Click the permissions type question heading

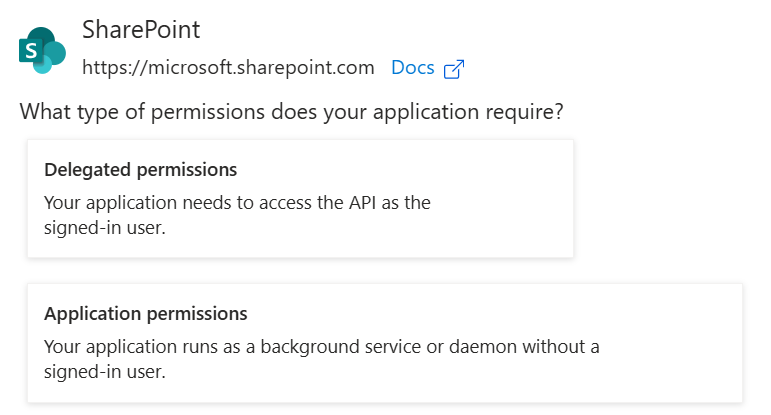pyautogui.click(x=292, y=112)
